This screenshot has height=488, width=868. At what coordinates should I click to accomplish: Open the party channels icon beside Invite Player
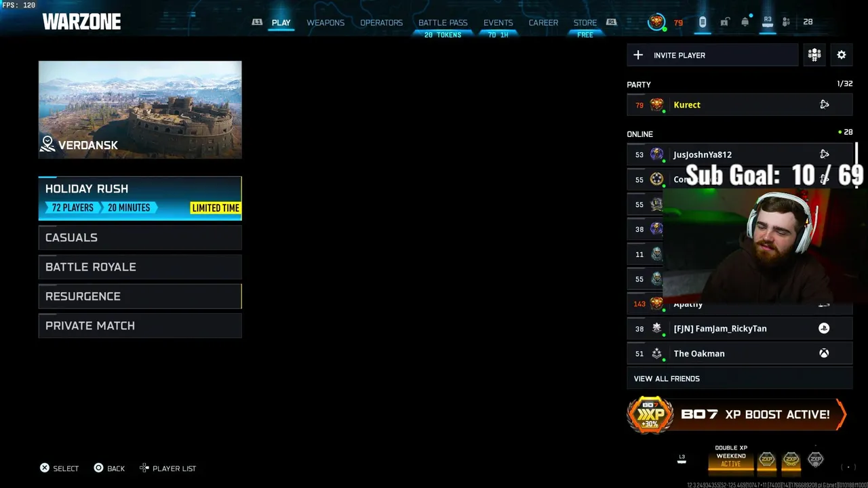[814, 55]
